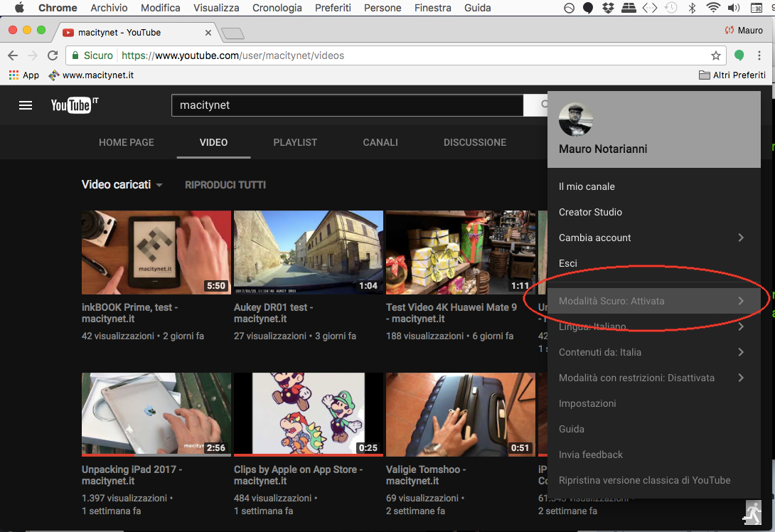Switch to the PLAYLIST tab

295,142
